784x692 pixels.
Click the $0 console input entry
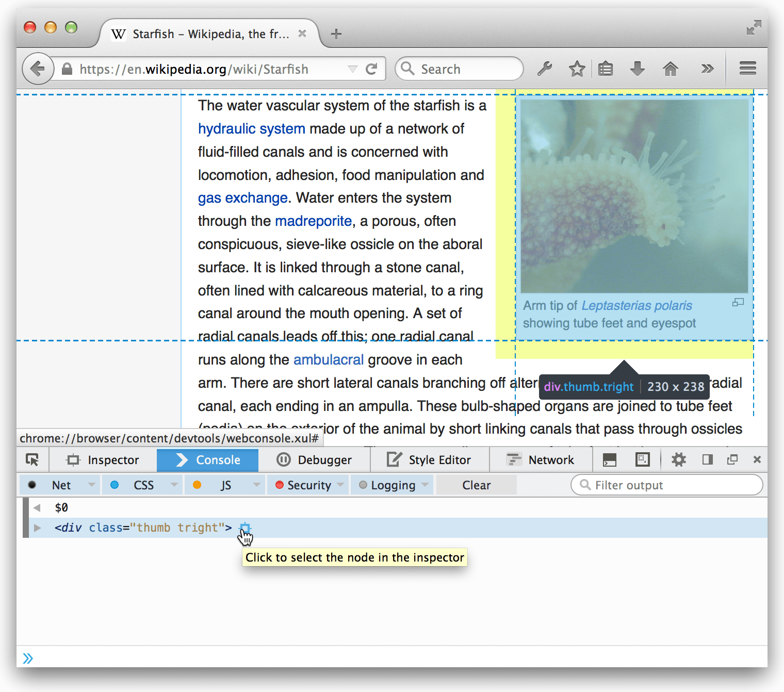pyautogui.click(x=61, y=508)
